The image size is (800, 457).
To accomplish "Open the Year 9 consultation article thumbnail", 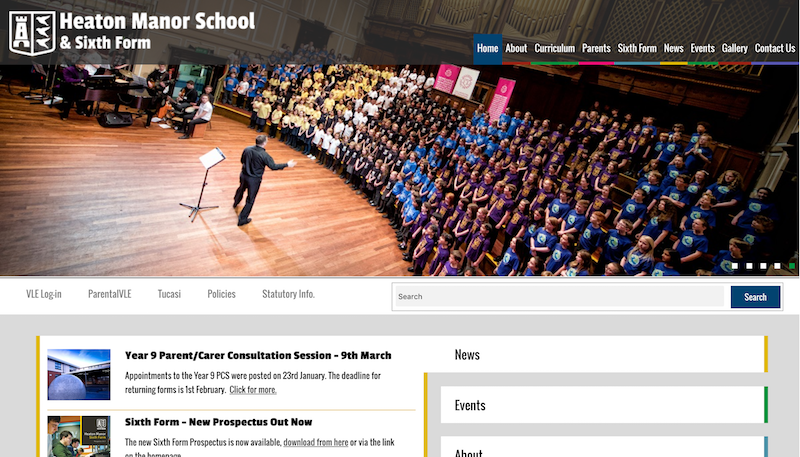I will (x=79, y=375).
